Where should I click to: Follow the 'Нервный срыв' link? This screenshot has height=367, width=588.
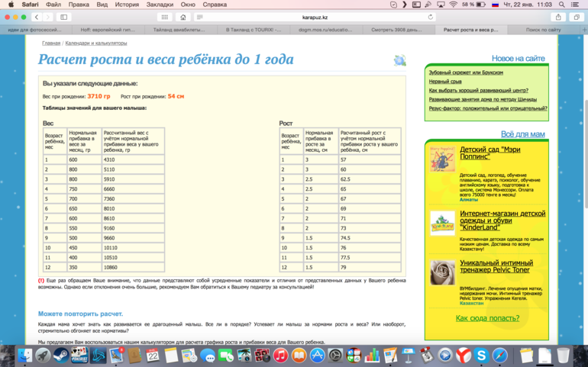coord(445,82)
